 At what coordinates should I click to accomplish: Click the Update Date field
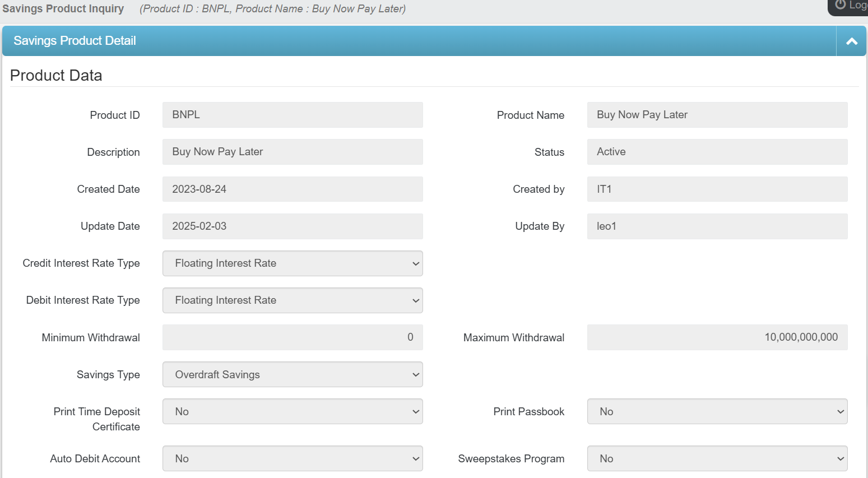(x=292, y=226)
